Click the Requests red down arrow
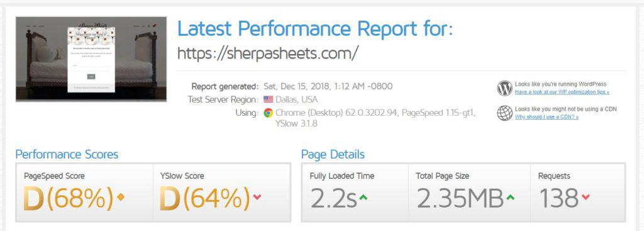Image resolution: width=644 pixels, height=231 pixels. [586, 198]
